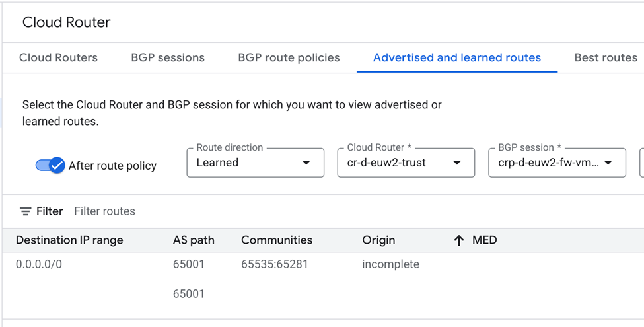Click the 65535:65281 community value
Viewport: 644px width, 327px height.
pyautogui.click(x=275, y=264)
